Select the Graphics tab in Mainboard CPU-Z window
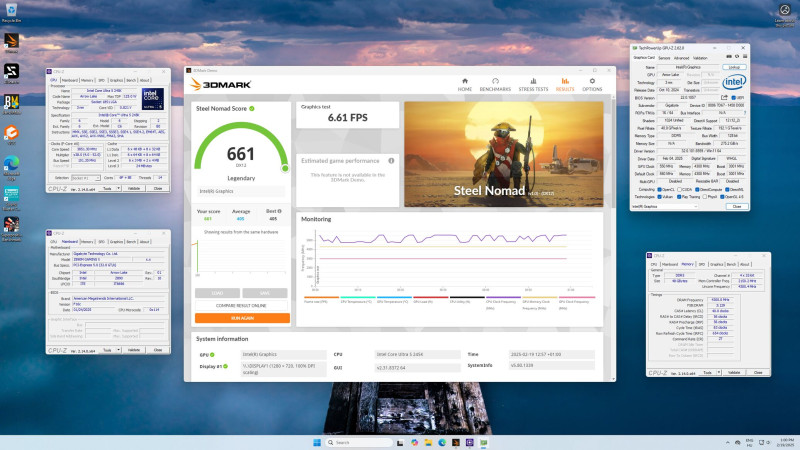 click(116, 242)
